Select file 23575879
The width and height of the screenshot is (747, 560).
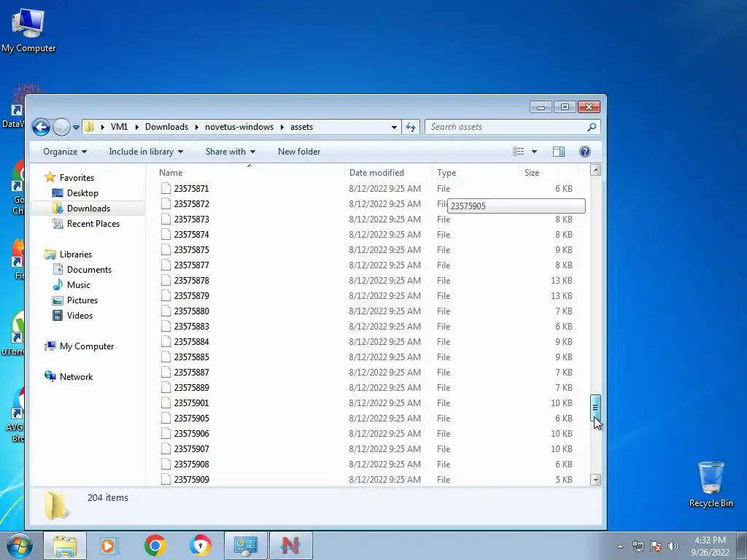pos(191,296)
